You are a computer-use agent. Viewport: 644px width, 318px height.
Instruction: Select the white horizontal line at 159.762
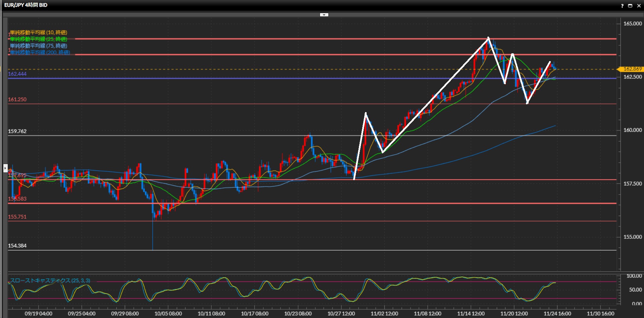tap(235, 136)
